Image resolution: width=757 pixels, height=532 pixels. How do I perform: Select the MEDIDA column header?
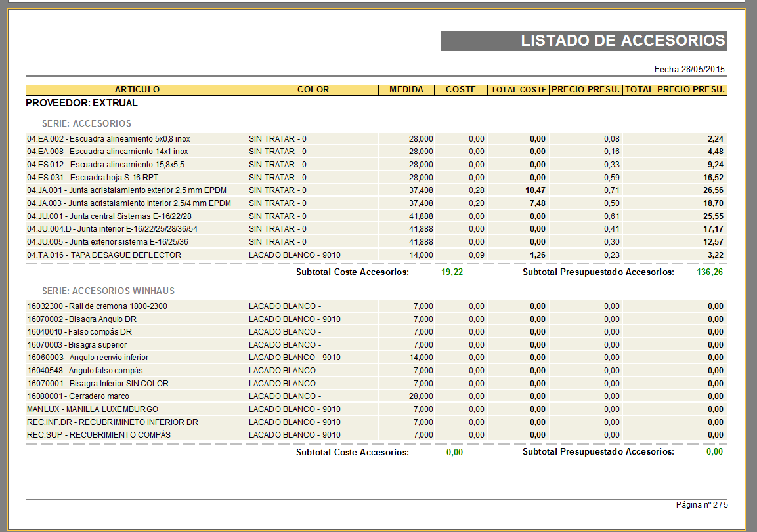(x=406, y=90)
